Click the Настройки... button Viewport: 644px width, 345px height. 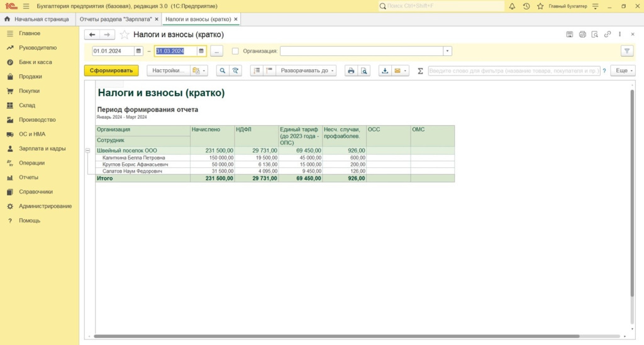point(168,71)
